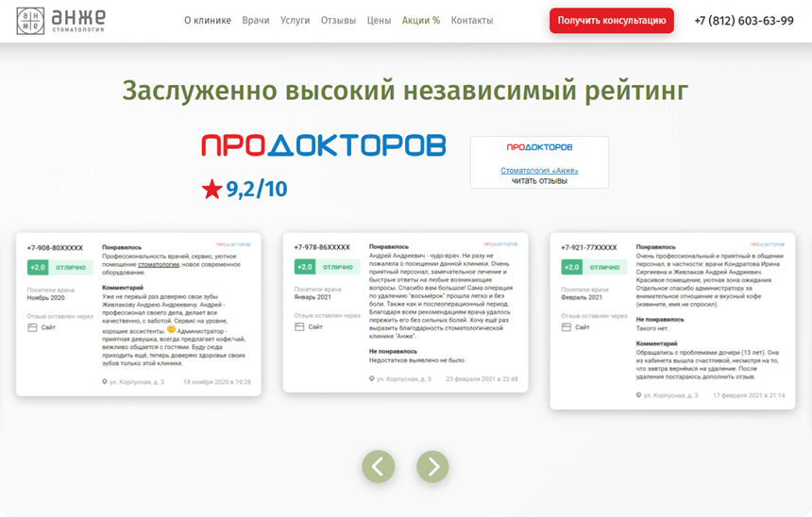Go to the Врачи page
Screen dimensions: 812x517
point(256,21)
